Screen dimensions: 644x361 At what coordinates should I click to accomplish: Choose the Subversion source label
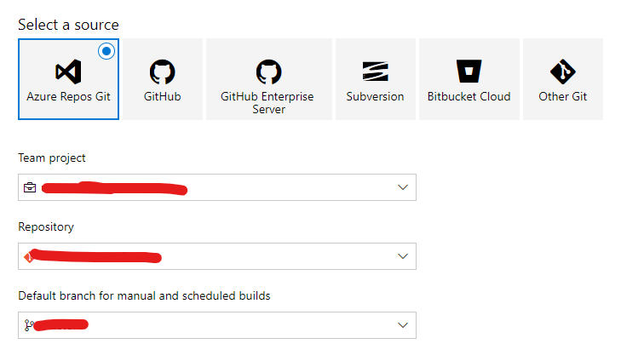click(375, 97)
